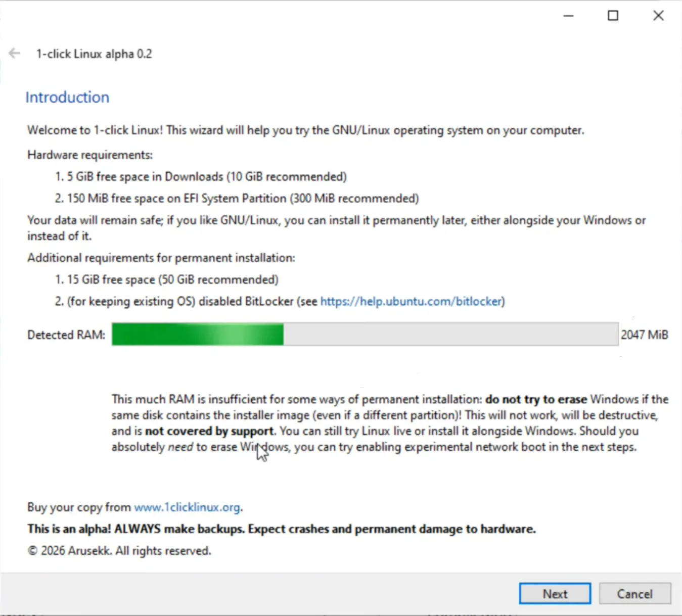Screen dimensions: 682x616
Task: Click the '5 GiB free space in Downloads' item
Action: click(x=201, y=177)
